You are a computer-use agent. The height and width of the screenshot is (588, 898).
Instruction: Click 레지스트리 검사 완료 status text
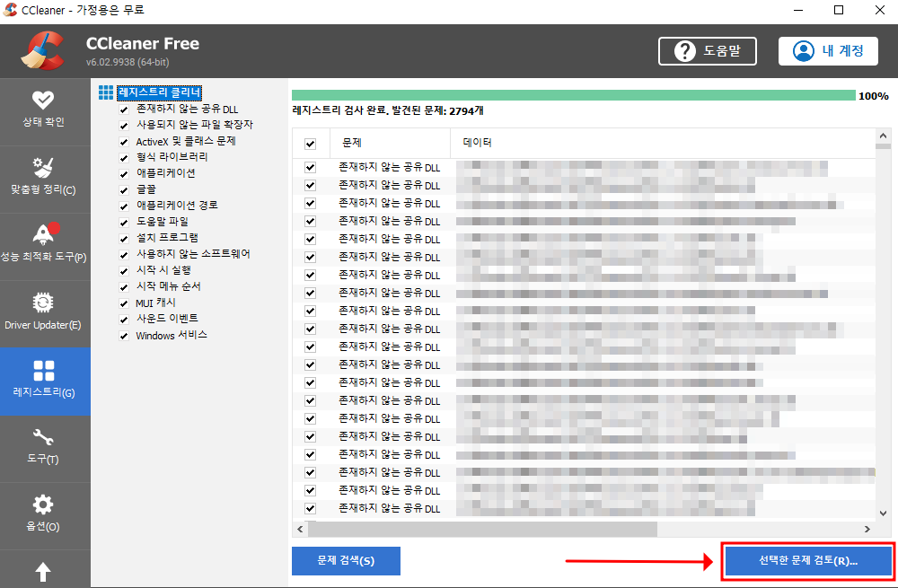388,111
